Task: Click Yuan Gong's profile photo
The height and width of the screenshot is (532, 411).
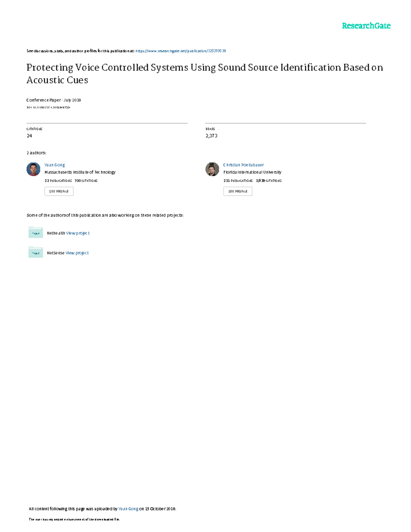Action: [34, 169]
